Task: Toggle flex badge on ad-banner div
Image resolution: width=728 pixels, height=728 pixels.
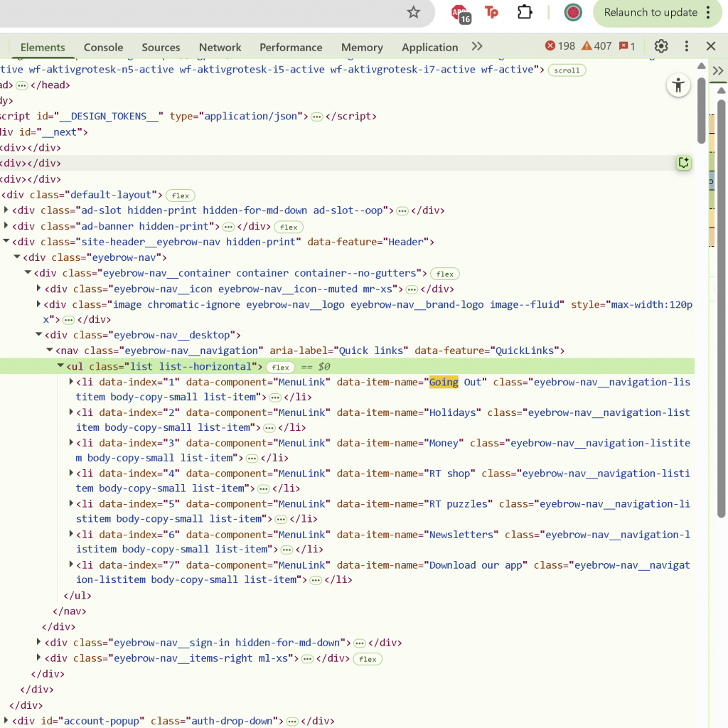Action: (289, 227)
